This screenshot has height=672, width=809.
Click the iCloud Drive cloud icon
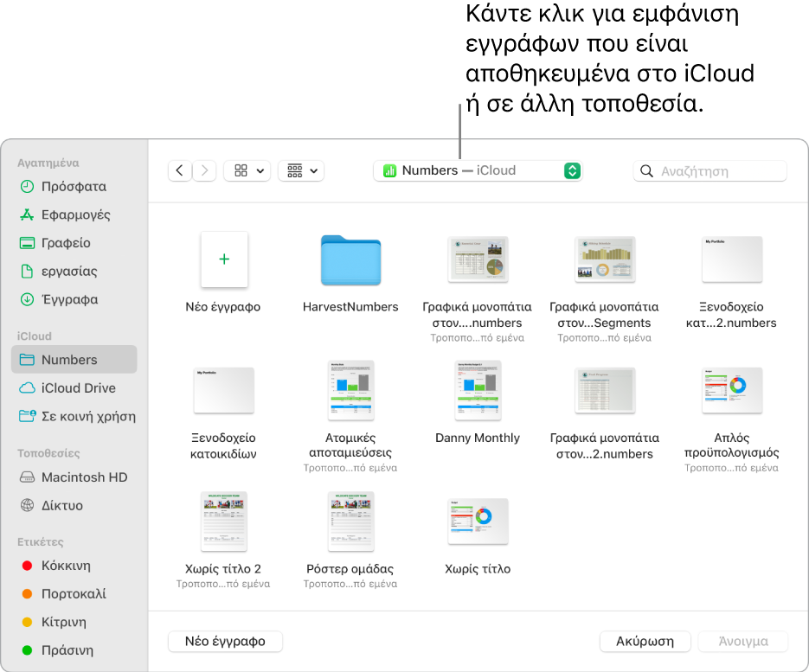click(x=27, y=387)
